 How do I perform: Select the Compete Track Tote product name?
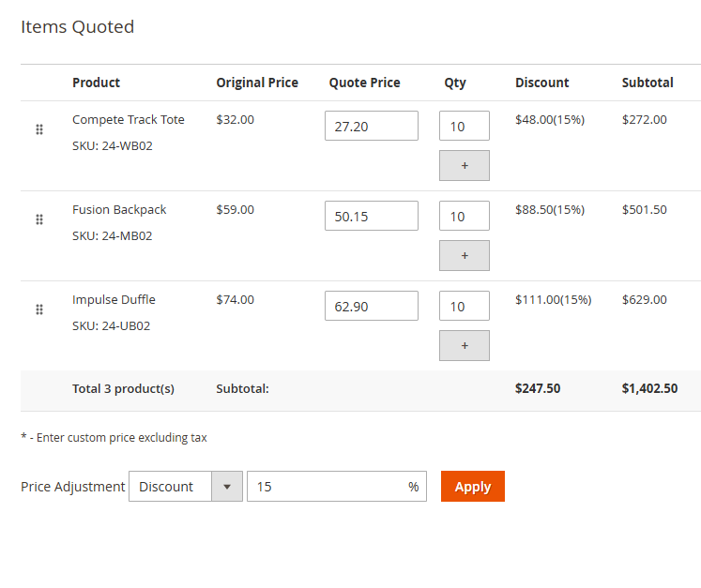pos(129,120)
